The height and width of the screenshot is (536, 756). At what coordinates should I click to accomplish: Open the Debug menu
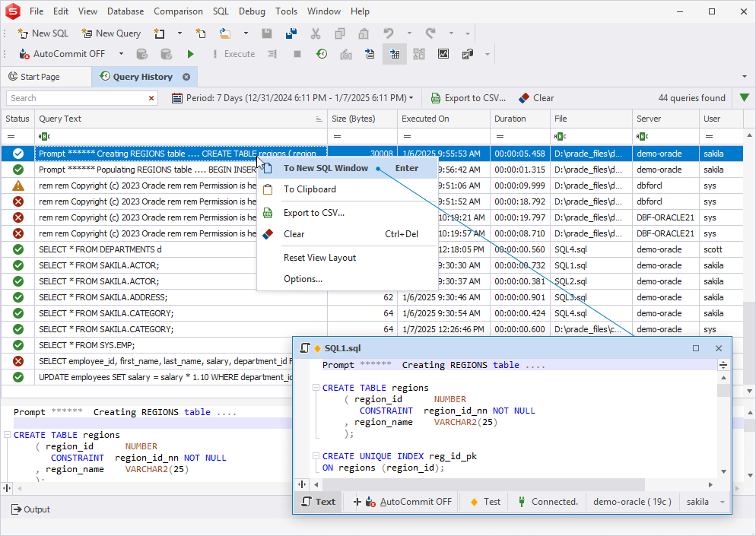[x=252, y=11]
